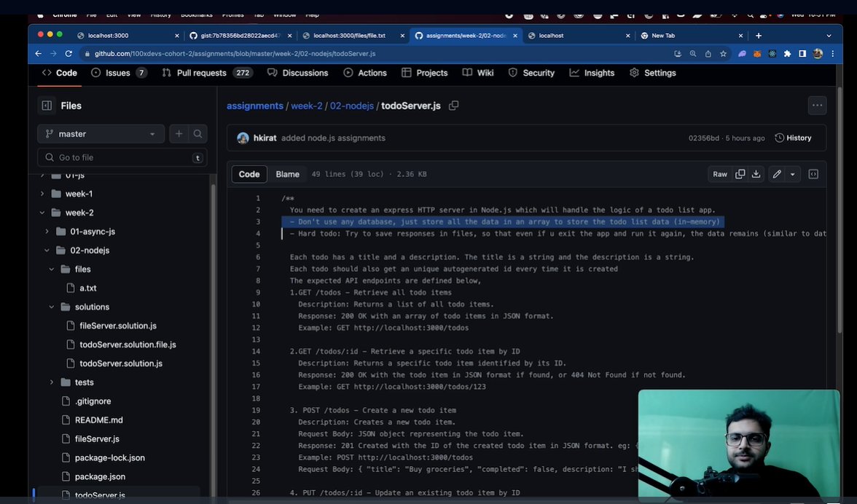Create a new file with the plus icon
Image resolution: width=857 pixels, height=504 pixels.
click(179, 133)
